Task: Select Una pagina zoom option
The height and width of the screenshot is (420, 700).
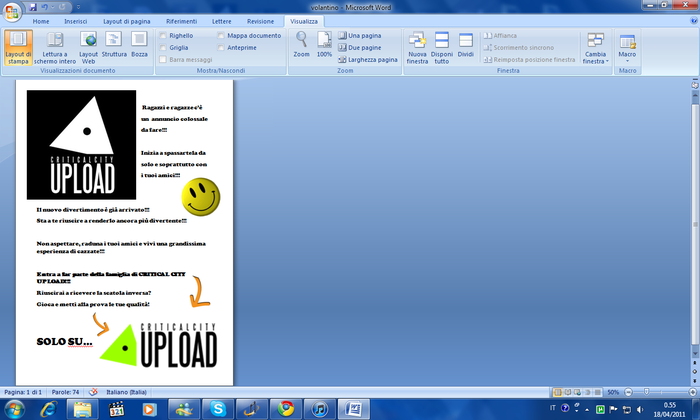Action: (x=360, y=35)
